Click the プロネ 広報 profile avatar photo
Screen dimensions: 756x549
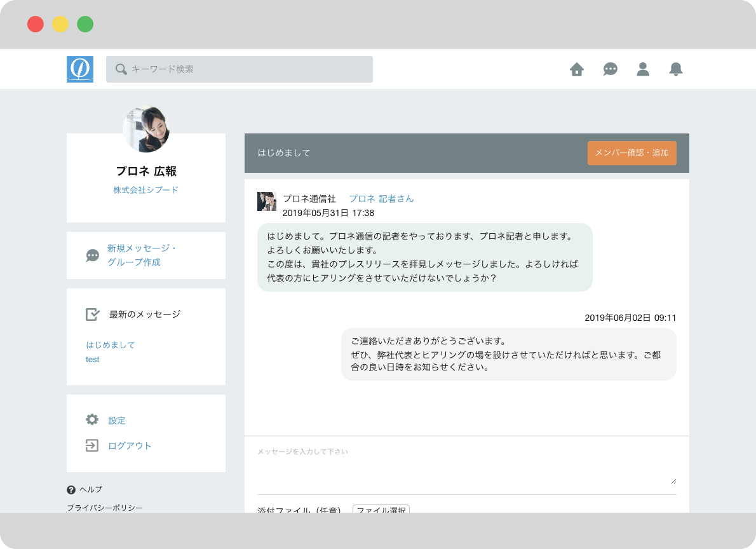coord(146,129)
